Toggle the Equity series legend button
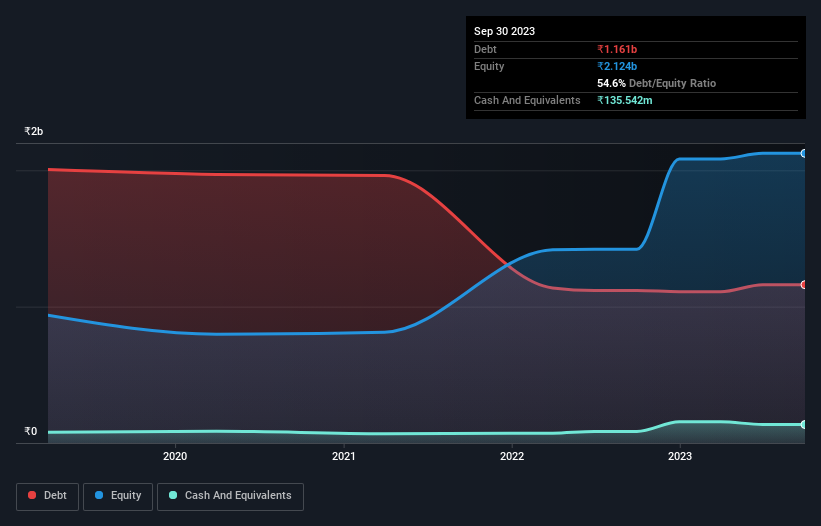Viewport: 821px width, 526px height. pos(118,496)
